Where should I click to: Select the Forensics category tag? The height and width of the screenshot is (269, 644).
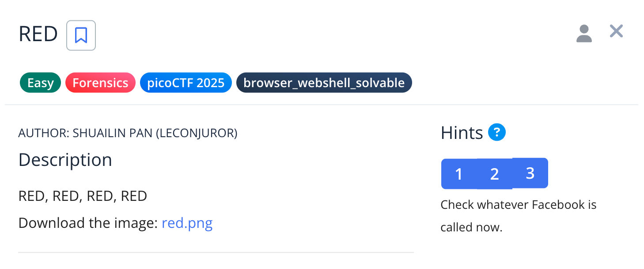[100, 83]
